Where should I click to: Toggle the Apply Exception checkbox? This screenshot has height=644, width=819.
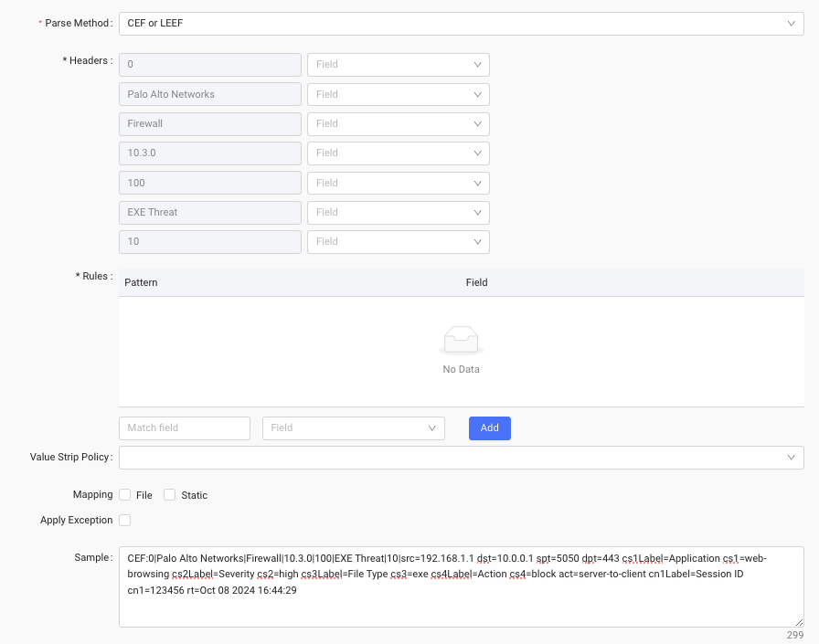(124, 521)
